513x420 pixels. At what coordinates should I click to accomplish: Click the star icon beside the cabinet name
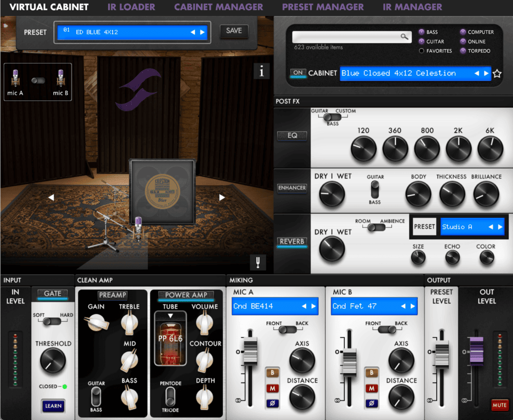[497, 73]
